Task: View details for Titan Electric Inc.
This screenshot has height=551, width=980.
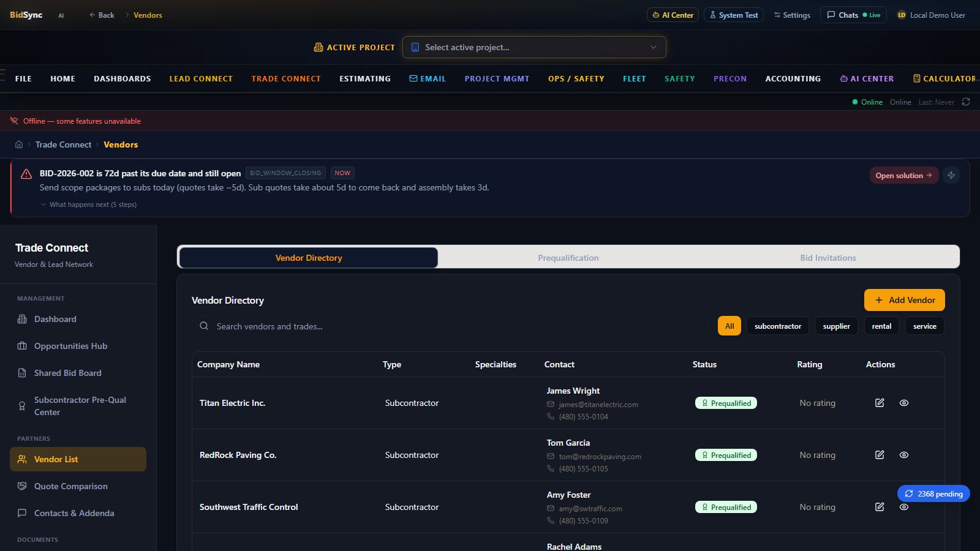Action: pyautogui.click(x=904, y=403)
